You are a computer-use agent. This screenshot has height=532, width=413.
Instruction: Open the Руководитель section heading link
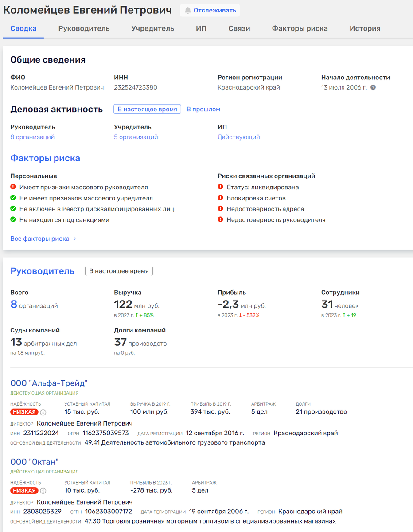click(43, 271)
